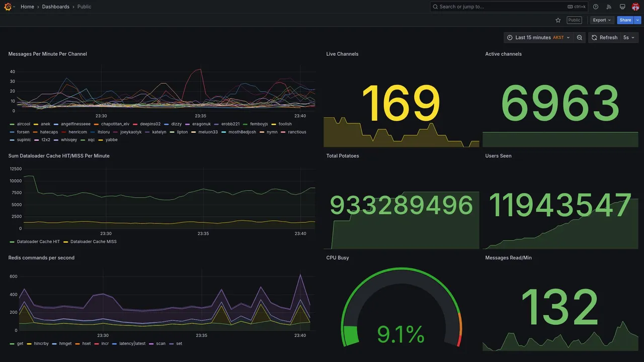The height and width of the screenshot is (362, 644).
Task: Click the Refresh dashboard button
Action: (x=604, y=38)
